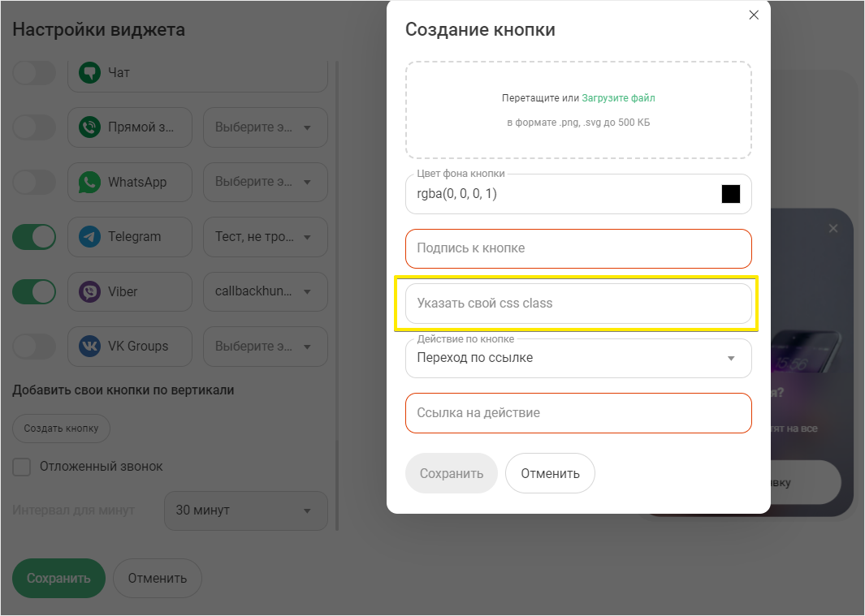Toggle the Чат switch
The height and width of the screenshot is (616, 865).
(34, 72)
